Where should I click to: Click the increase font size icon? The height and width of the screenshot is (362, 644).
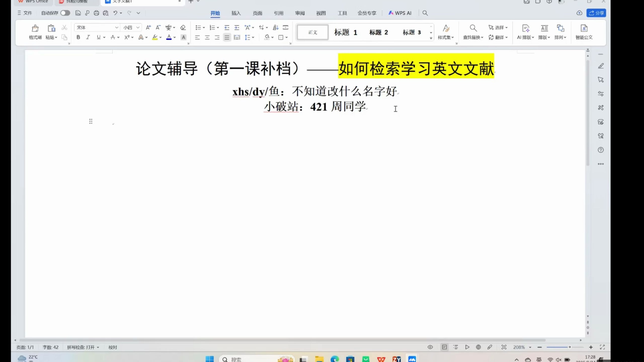[x=148, y=27]
